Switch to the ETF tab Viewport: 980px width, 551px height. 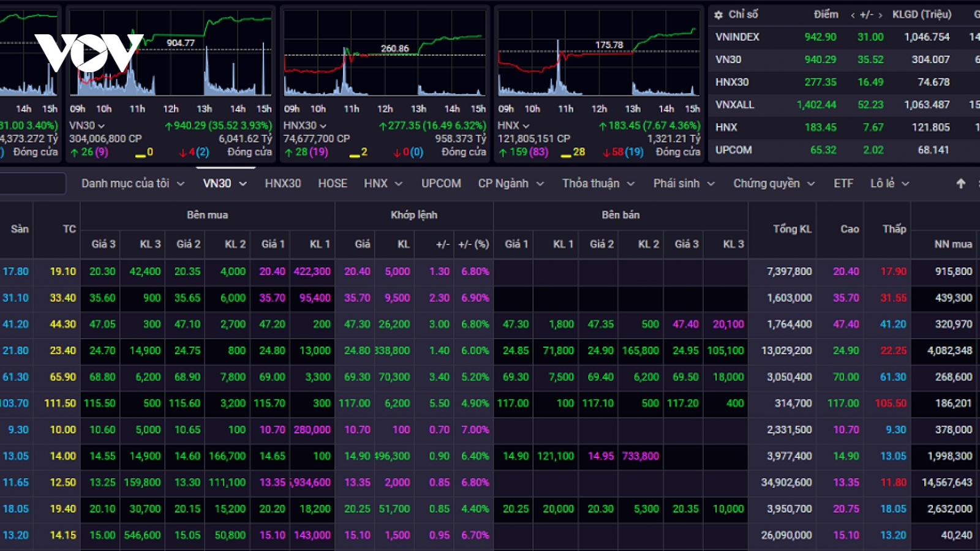(843, 184)
